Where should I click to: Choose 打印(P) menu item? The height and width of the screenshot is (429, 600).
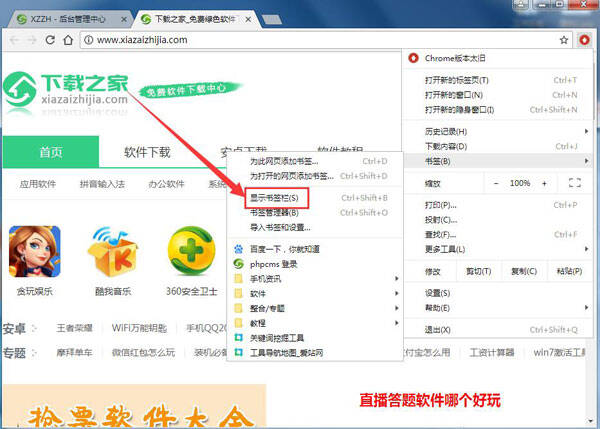pyautogui.click(x=497, y=205)
